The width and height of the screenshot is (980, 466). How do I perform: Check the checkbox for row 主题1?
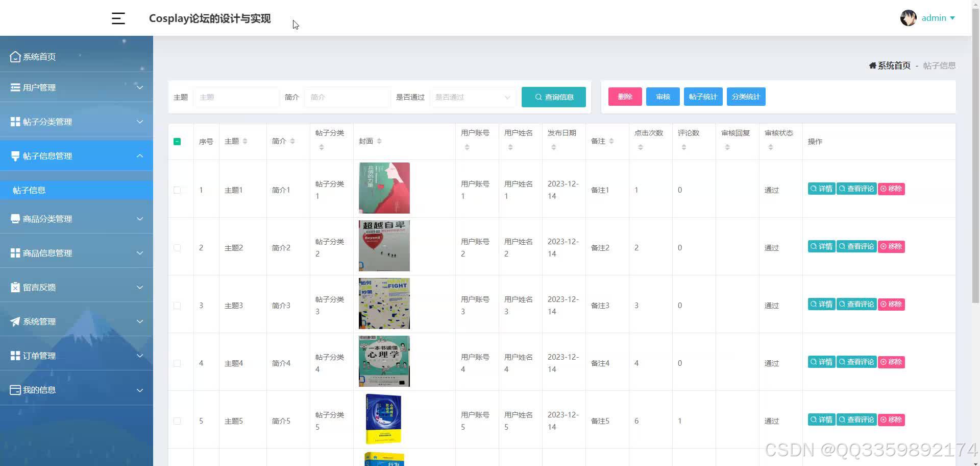(177, 190)
